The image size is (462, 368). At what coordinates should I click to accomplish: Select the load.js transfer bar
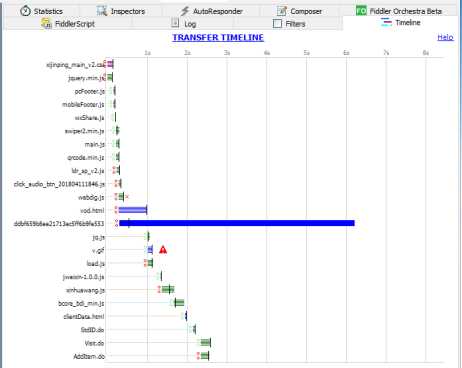(150, 263)
